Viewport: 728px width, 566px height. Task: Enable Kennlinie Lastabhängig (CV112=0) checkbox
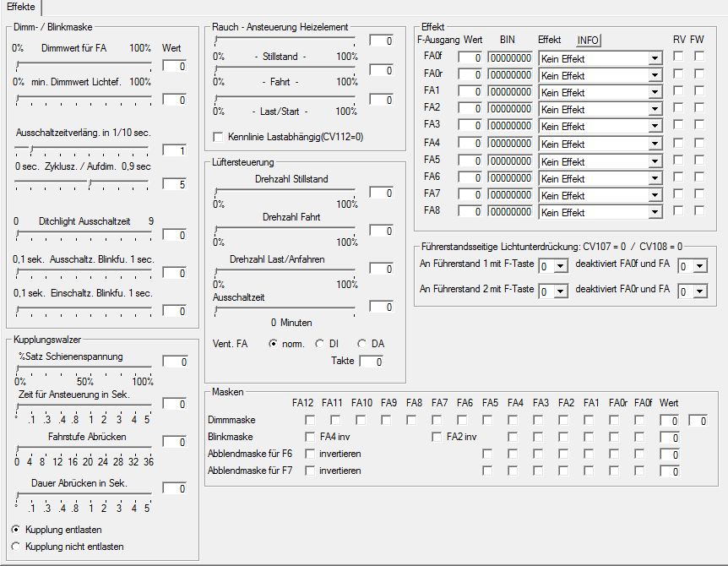point(218,137)
